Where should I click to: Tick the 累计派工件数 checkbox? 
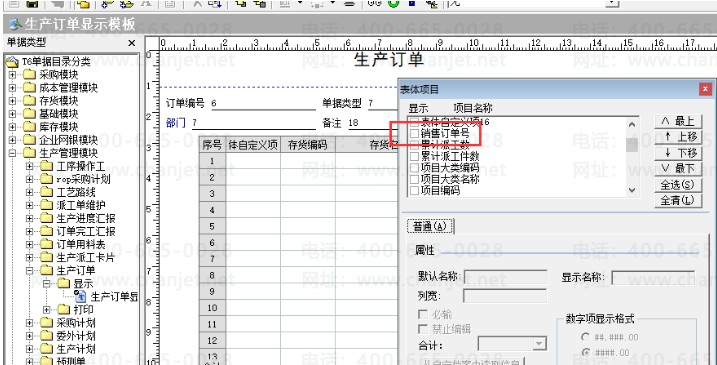[414, 156]
